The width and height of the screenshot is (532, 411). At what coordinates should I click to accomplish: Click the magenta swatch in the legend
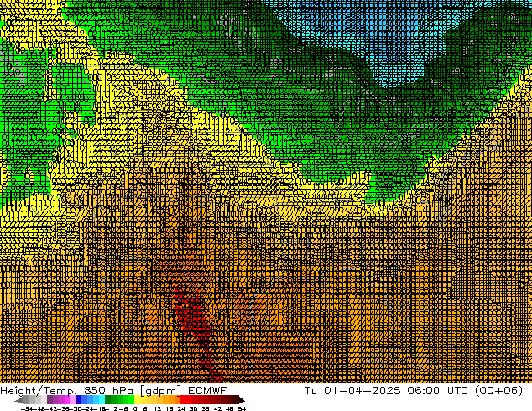[x=67, y=400]
